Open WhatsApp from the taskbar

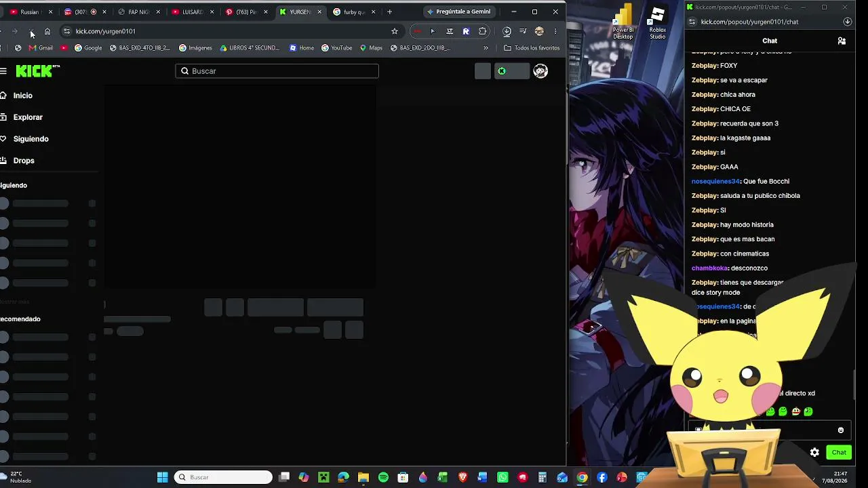[502, 477]
